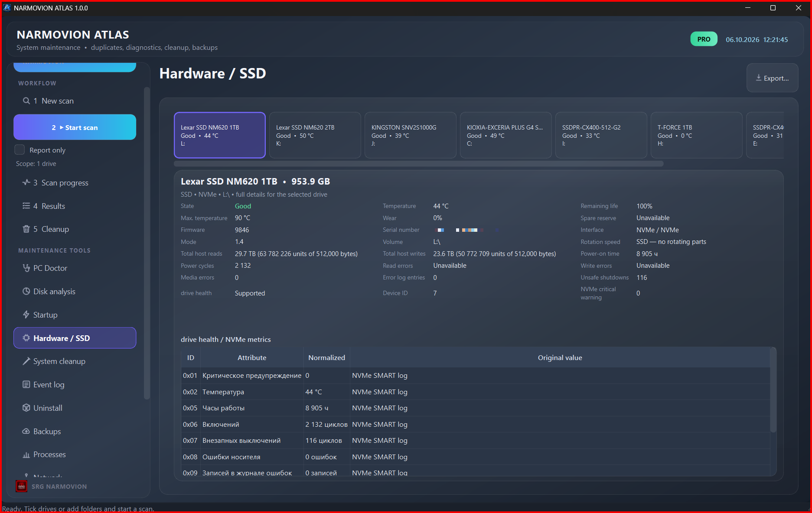
Task: Click the Startup lightning bolt icon
Action: click(26, 315)
